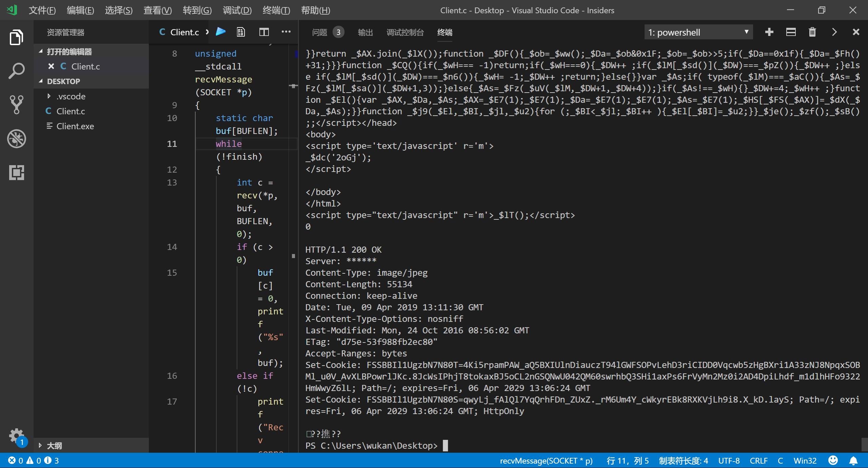Kill terminal with the trash icon
Viewport: 868px width, 468px height.
(x=812, y=32)
